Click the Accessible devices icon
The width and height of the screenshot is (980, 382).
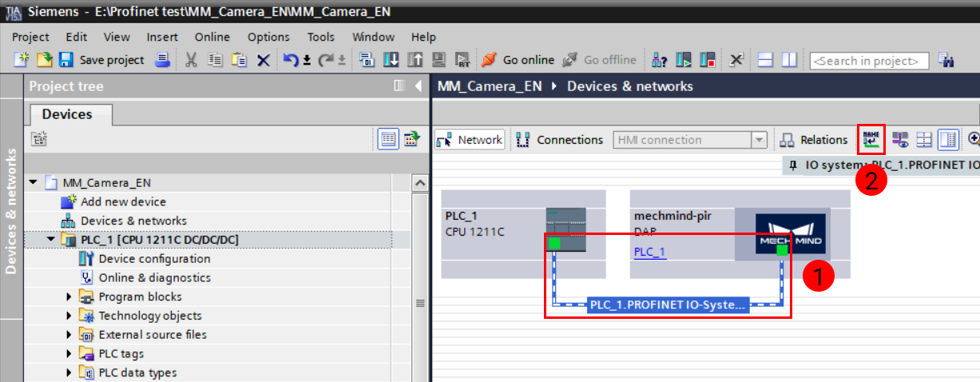(x=660, y=60)
